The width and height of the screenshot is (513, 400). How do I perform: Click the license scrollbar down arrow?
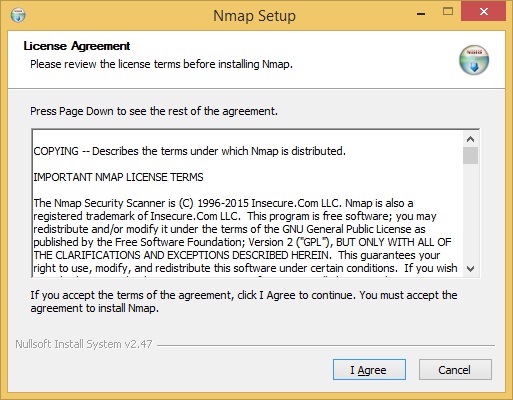coord(470,269)
